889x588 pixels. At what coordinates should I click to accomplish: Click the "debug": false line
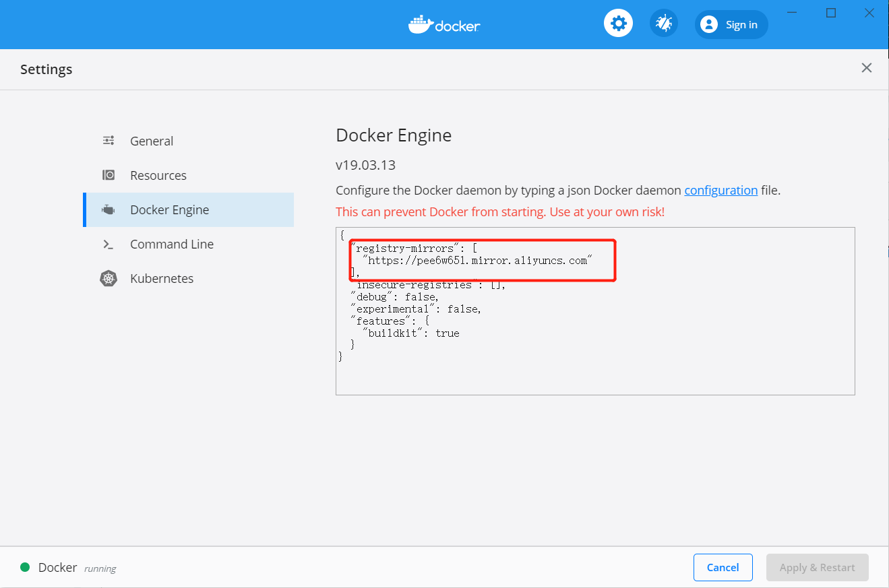(x=394, y=296)
